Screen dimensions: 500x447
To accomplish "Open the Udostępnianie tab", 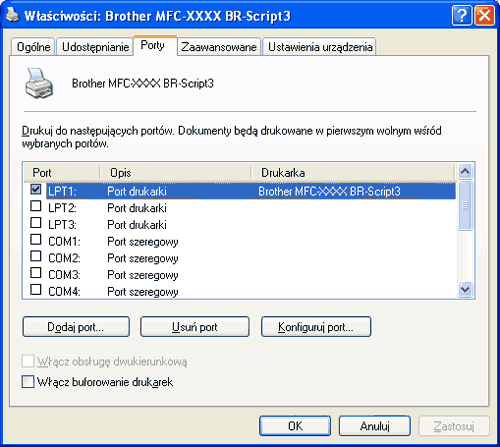I will (95, 47).
